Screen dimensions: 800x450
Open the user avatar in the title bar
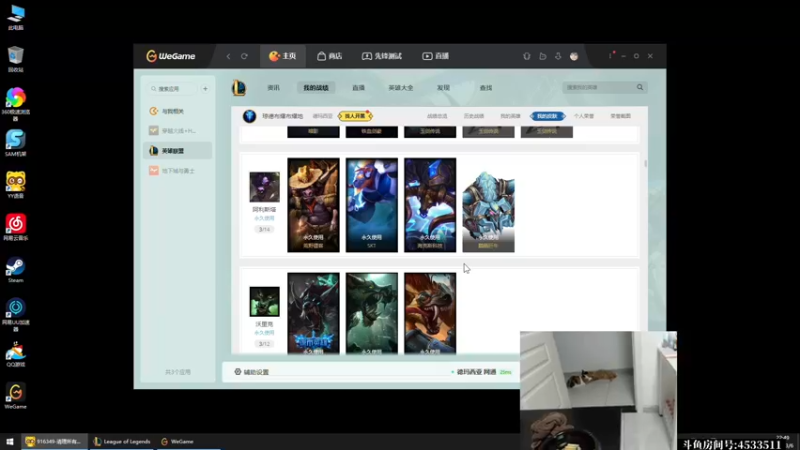(574, 56)
